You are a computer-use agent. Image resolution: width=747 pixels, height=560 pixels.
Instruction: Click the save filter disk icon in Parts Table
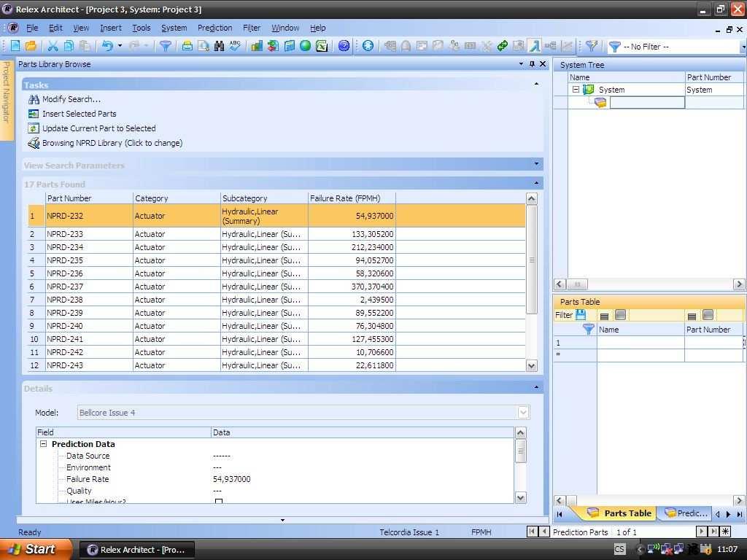[581, 315]
